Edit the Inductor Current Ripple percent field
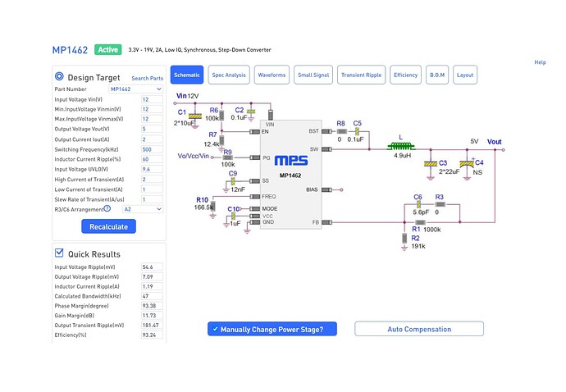Image resolution: width=566 pixels, height=392 pixels. point(152,159)
